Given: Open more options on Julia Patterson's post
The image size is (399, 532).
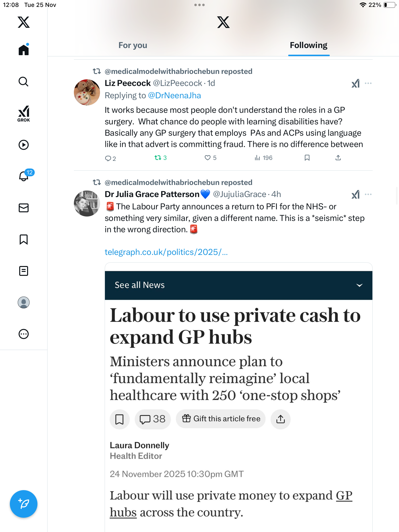Looking at the screenshot, I should tap(368, 195).
